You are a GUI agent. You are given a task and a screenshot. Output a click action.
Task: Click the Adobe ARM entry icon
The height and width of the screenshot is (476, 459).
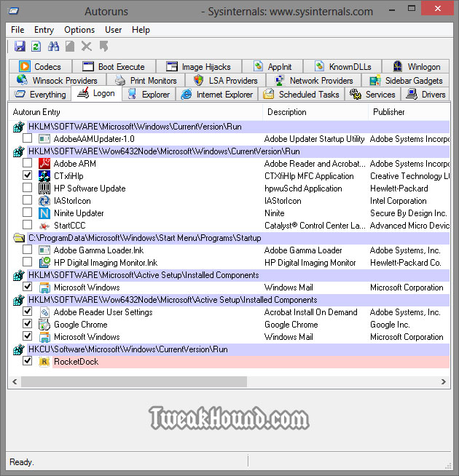coord(44,164)
